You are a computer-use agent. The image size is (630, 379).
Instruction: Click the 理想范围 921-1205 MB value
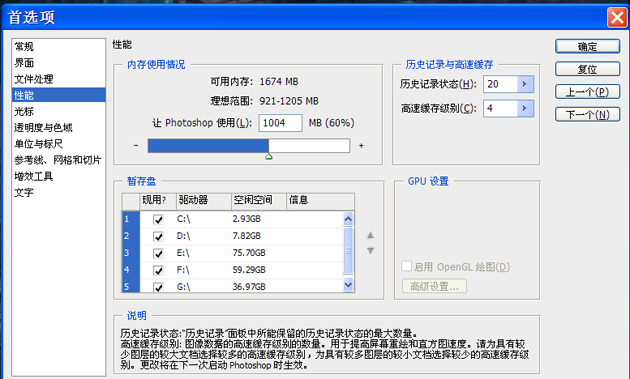point(289,101)
